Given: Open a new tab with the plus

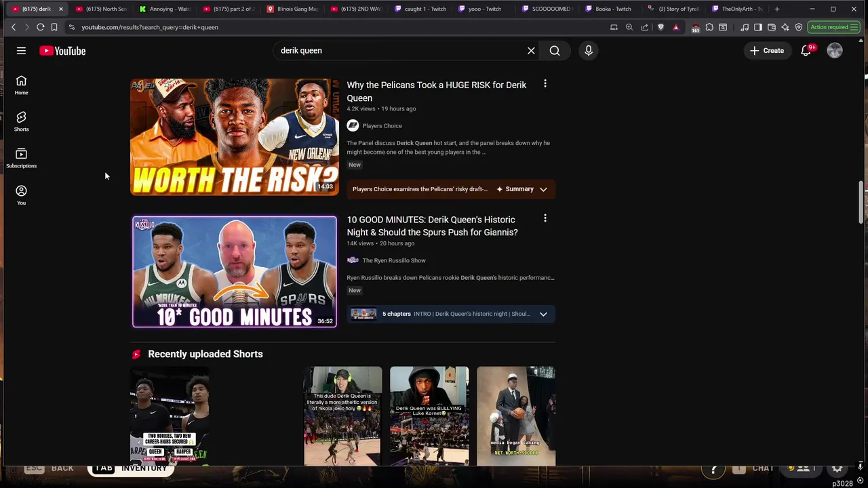Looking at the screenshot, I should 777,9.
